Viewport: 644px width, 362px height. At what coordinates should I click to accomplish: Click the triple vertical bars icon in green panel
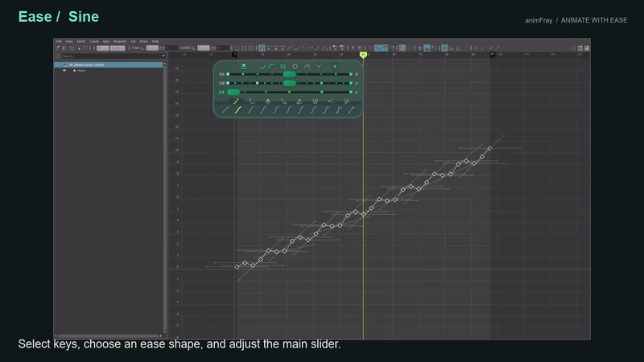coord(283,67)
